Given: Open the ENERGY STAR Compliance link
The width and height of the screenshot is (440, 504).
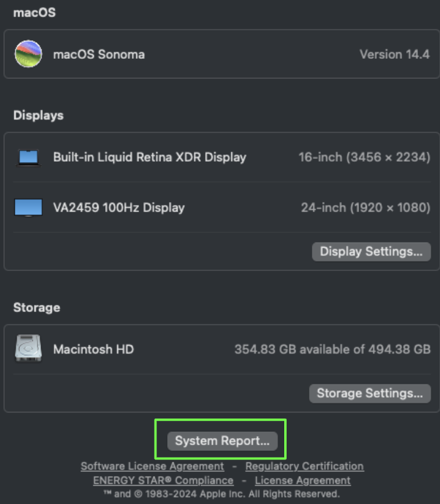Looking at the screenshot, I should 163,481.
